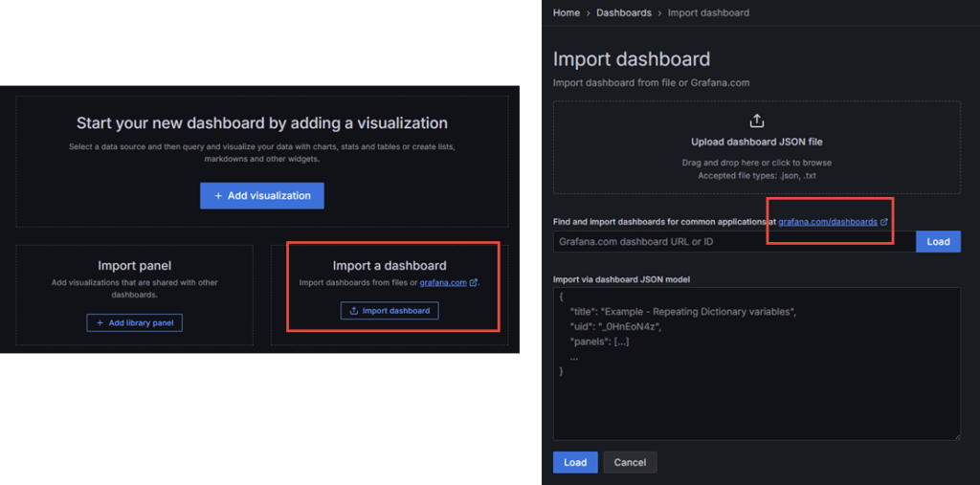Go to Home in the breadcrumb
This screenshot has width=980, height=485.
click(x=566, y=12)
